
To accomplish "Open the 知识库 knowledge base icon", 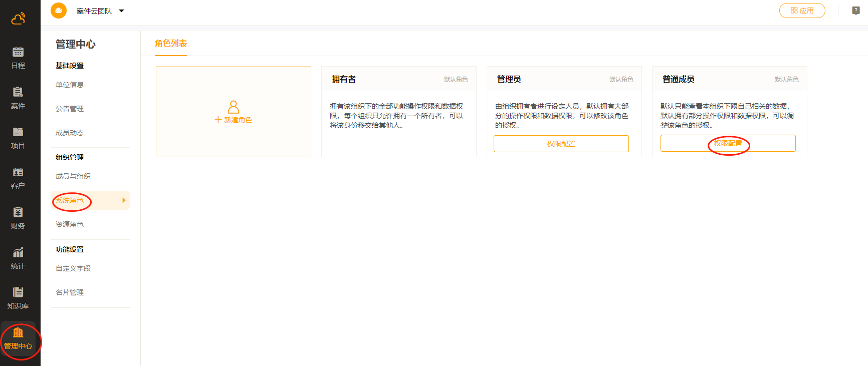I will (x=18, y=292).
